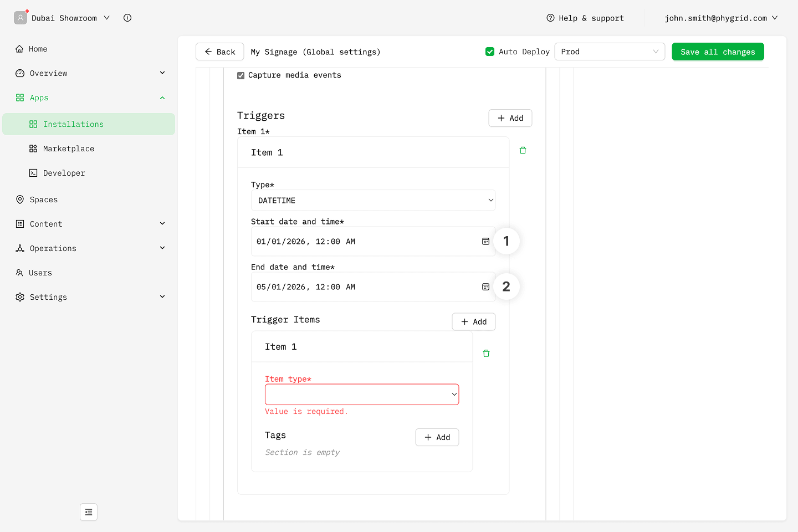This screenshot has width=798, height=532.
Task: Open the Spaces page
Action: 44,199
